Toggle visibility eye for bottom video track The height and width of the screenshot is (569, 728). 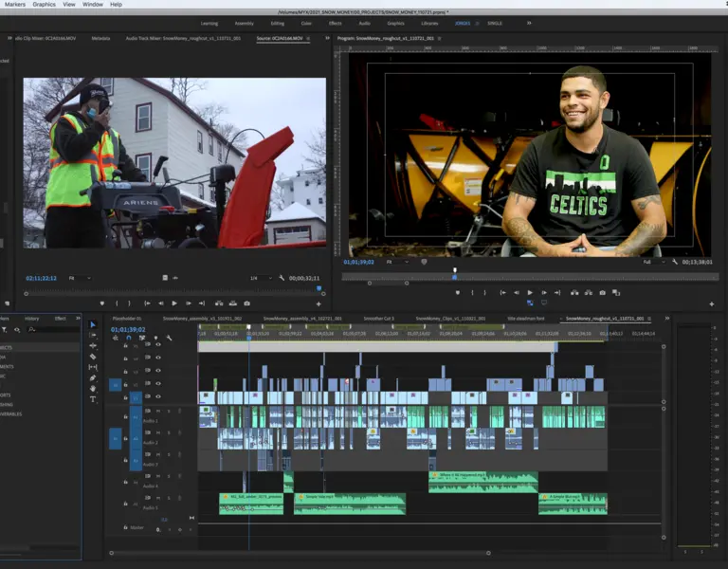pos(158,396)
